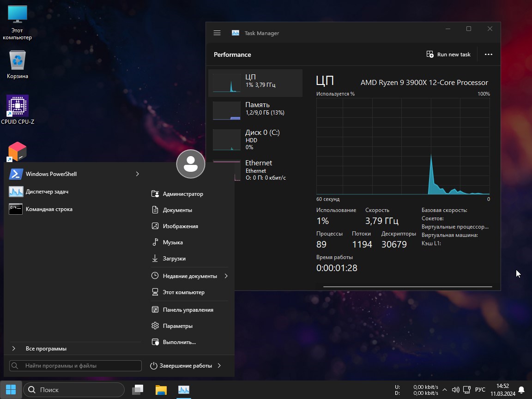Open Панель управления from start menu
Viewport: 532px width, 399px height.
tap(189, 310)
